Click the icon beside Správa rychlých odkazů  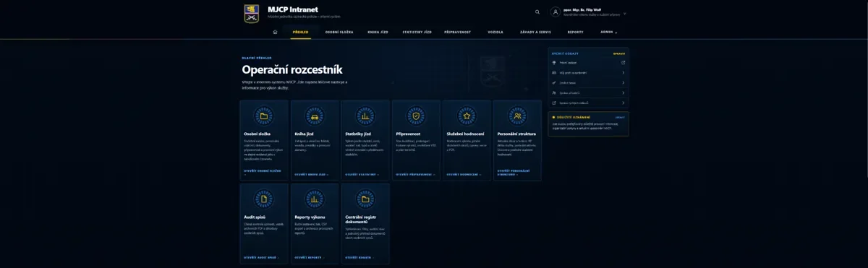[554, 103]
